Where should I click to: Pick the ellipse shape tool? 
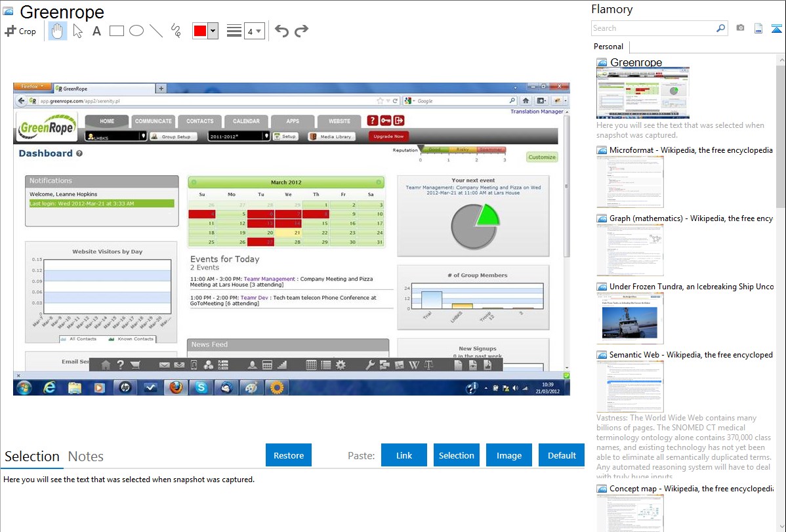(x=136, y=31)
